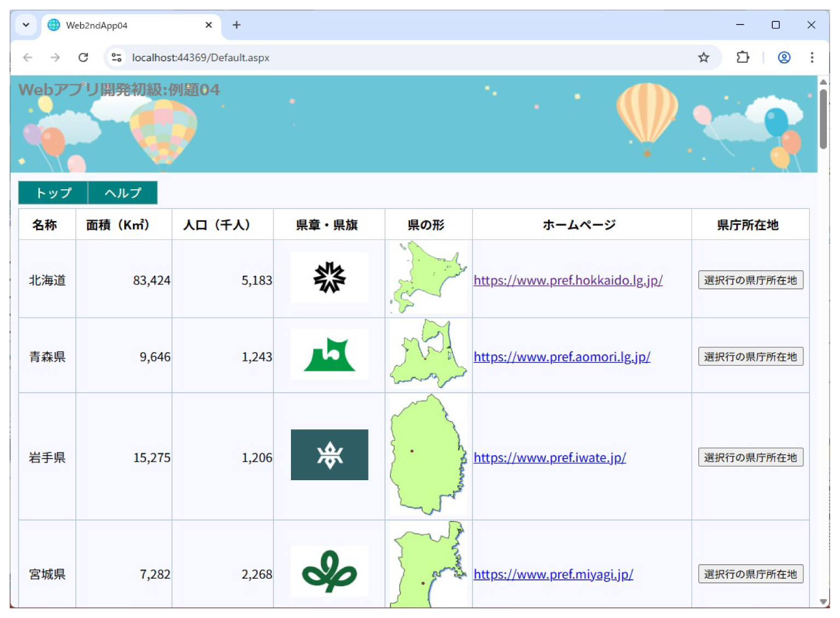
Task: Open the Aomori prefecture homepage link
Action: click(562, 356)
